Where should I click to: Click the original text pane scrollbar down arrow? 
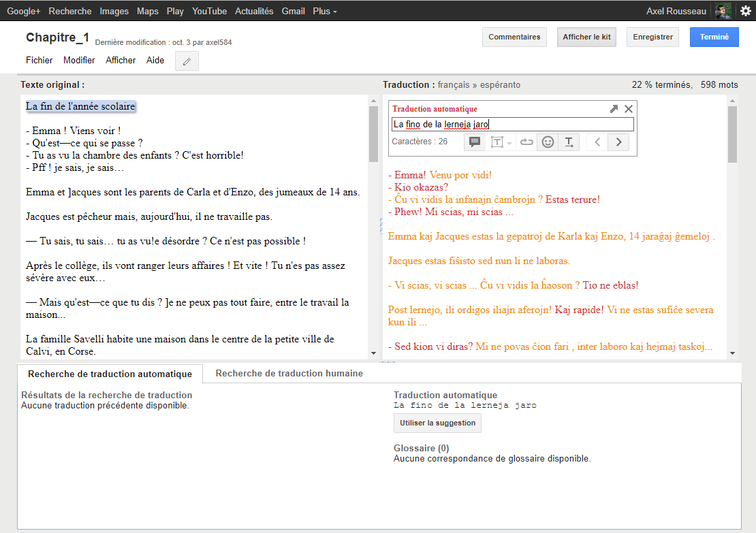(373, 353)
